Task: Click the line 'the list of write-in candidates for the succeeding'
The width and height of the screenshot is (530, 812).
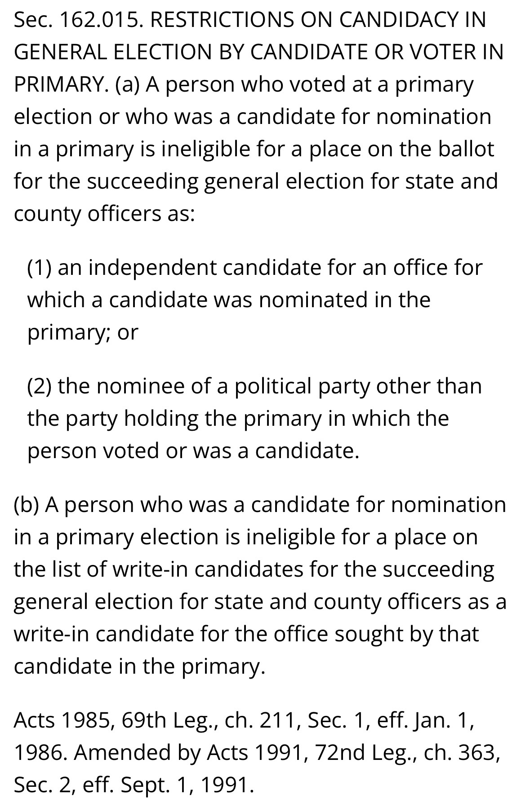Action: [x=254, y=569]
